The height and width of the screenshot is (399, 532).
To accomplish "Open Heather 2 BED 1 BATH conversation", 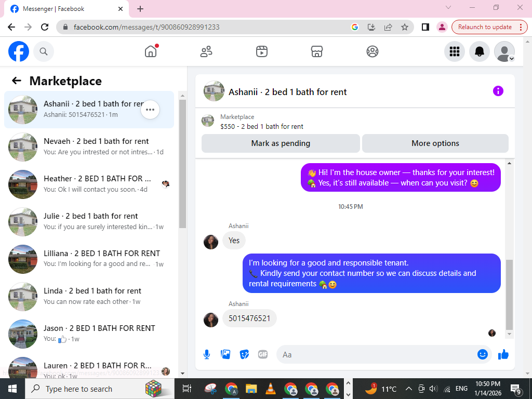I will (89, 184).
